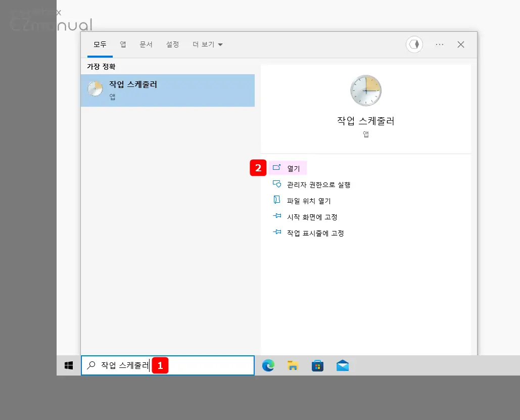Close the search panel with X

tap(461, 44)
